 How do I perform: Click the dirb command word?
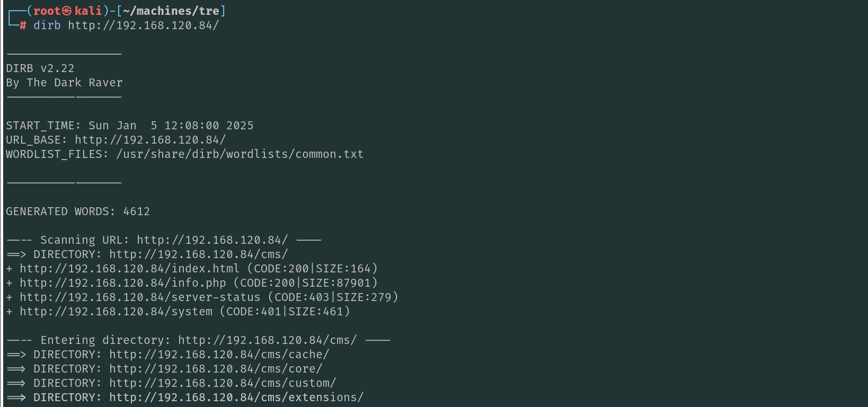(47, 25)
